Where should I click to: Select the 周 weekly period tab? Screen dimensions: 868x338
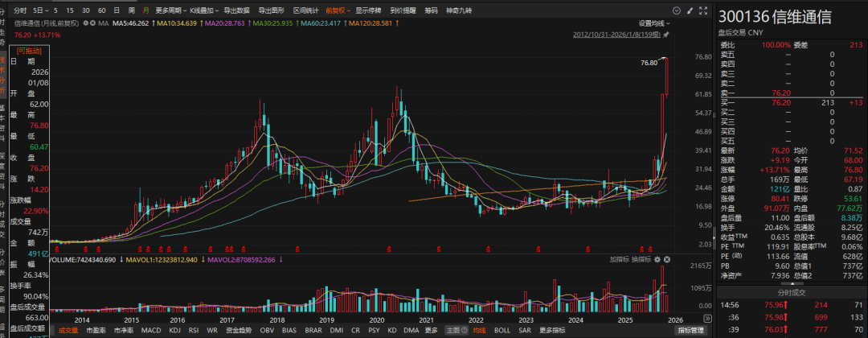point(131,11)
